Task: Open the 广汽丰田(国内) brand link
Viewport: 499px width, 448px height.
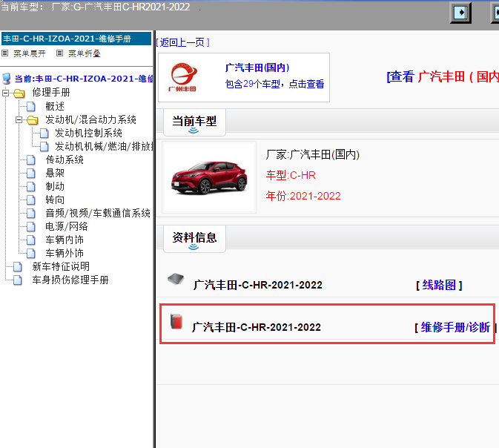Action: click(257, 67)
